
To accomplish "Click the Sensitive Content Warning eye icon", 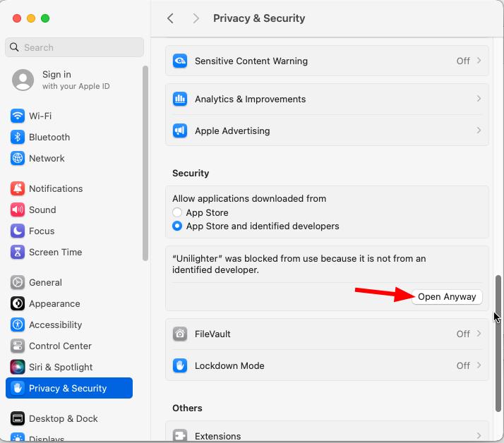I will tap(180, 61).
